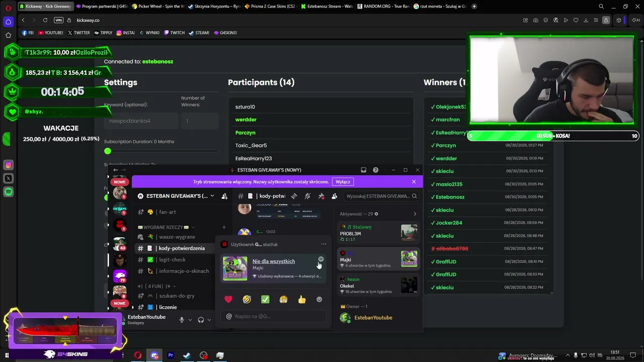This screenshot has width=644, height=362.
Task: Switch to Skrzynia Horyzontu browser tab
Action: tap(214, 7)
